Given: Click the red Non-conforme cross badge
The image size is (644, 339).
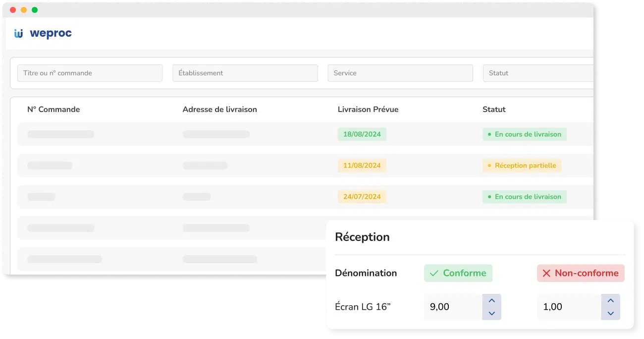Looking at the screenshot, I should 580,273.
